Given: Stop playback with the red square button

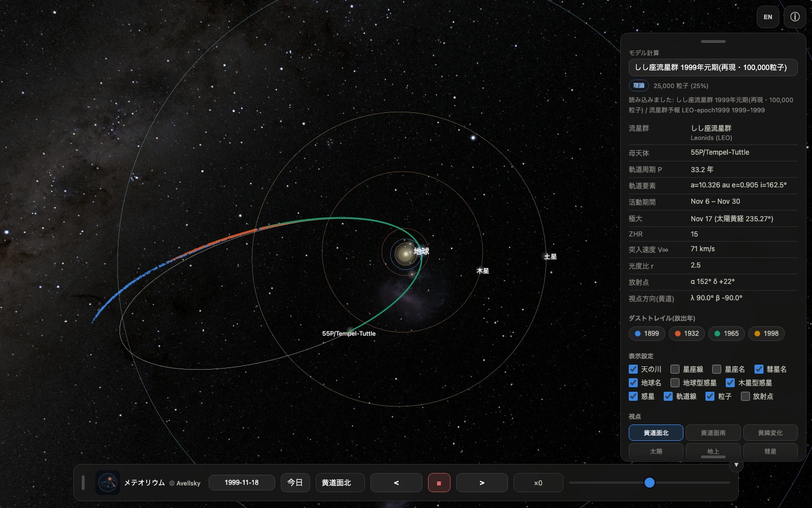Looking at the screenshot, I should [x=439, y=483].
